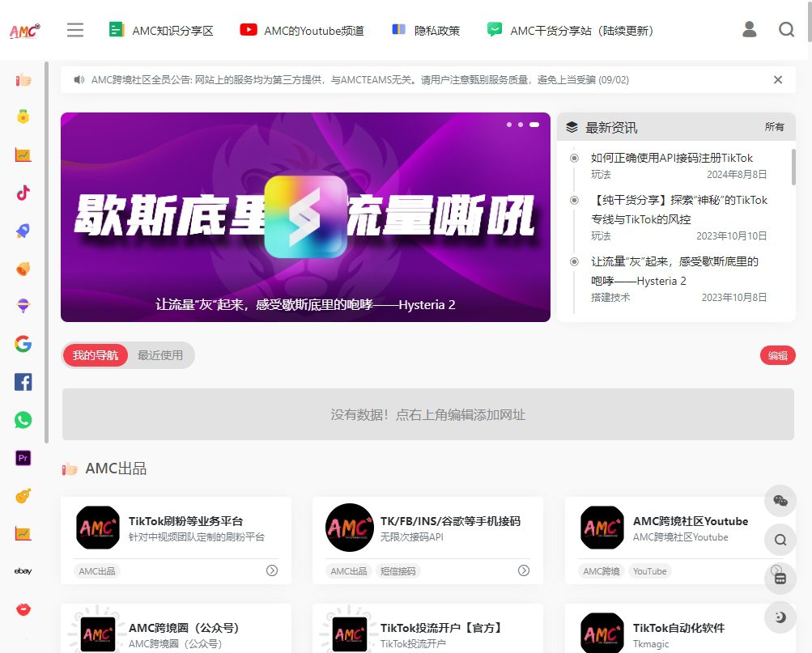Click the AMC logo in header
The width and height of the screenshot is (812, 653).
click(x=24, y=31)
